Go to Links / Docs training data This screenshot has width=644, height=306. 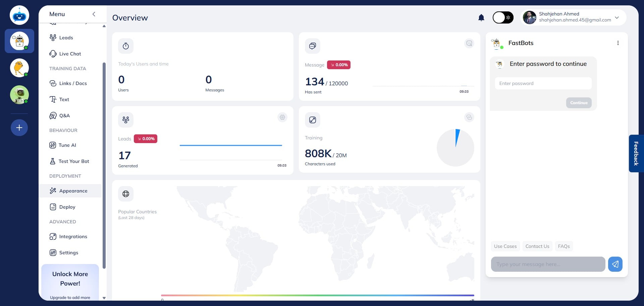[70, 83]
